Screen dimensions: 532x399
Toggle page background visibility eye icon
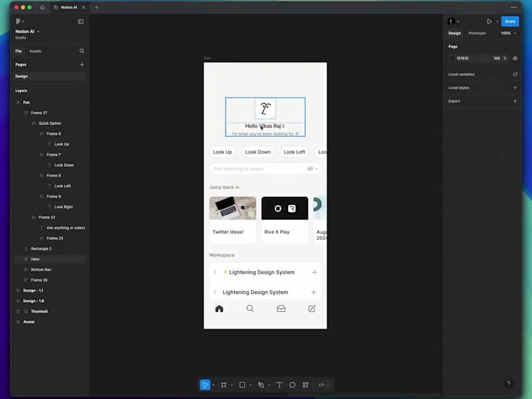point(515,59)
